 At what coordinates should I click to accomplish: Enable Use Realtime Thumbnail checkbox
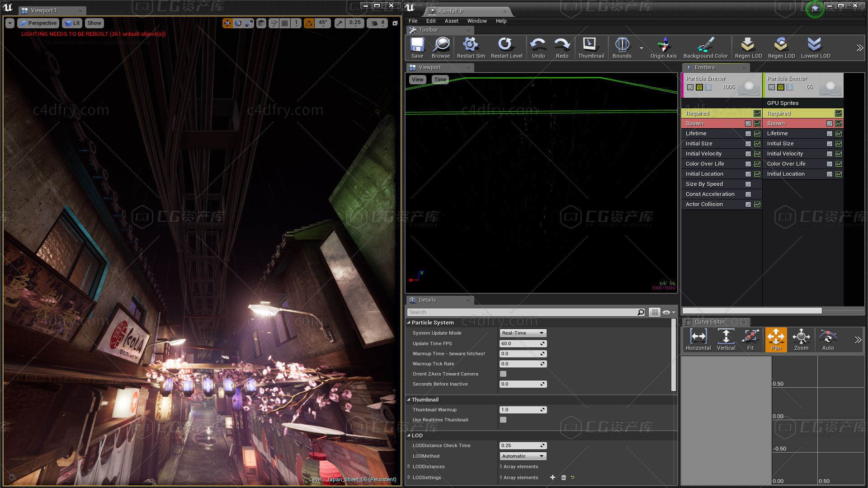click(x=503, y=420)
